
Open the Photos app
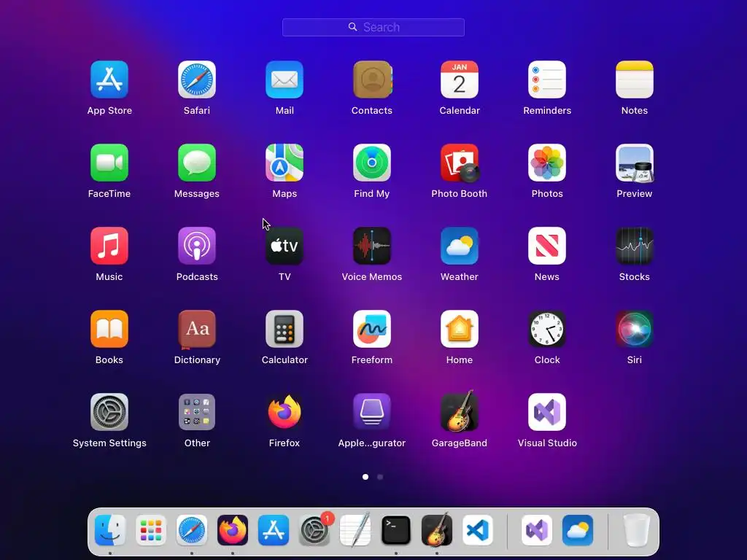coord(547,163)
